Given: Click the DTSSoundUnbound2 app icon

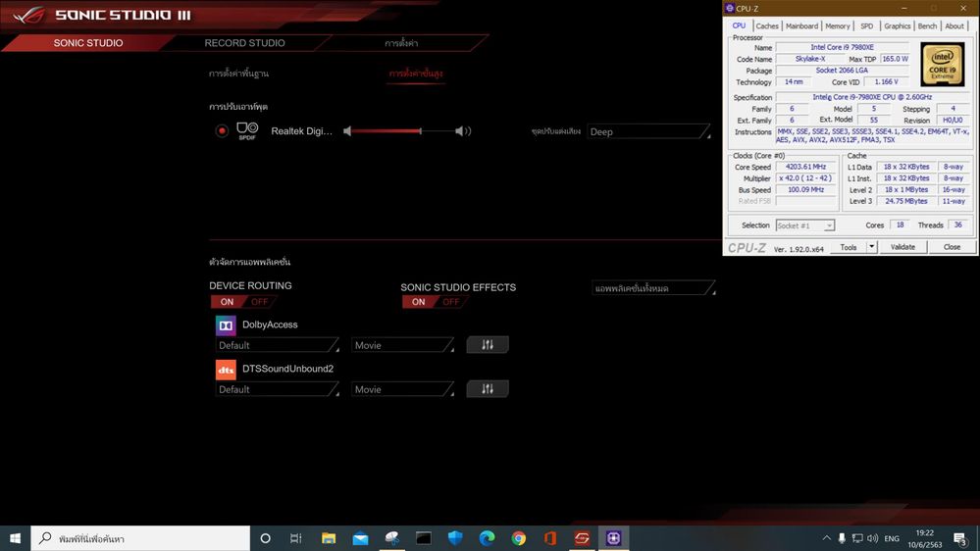Looking at the screenshot, I should tap(226, 370).
